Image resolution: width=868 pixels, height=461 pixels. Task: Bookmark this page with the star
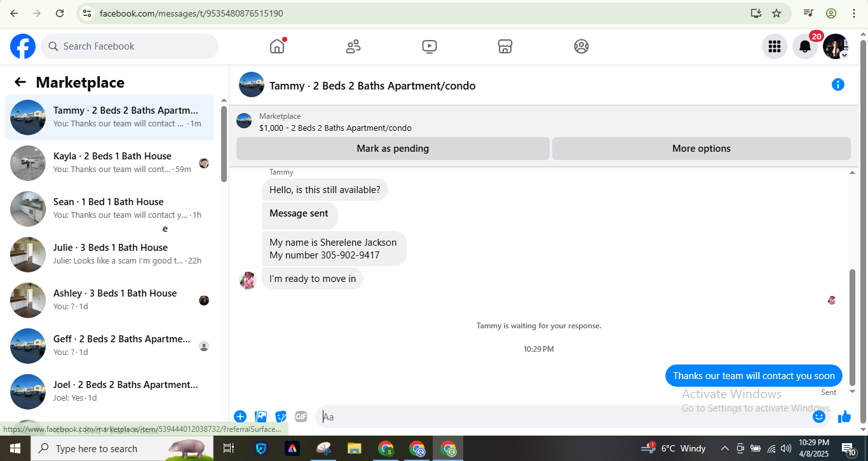[776, 13]
